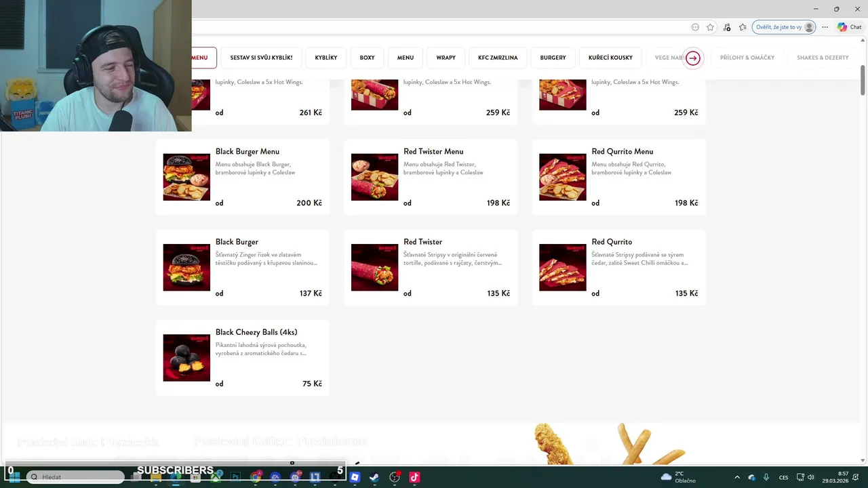This screenshot has height=488, width=868.
Task: Click Black Cheezy Balls product image
Action: tap(186, 358)
